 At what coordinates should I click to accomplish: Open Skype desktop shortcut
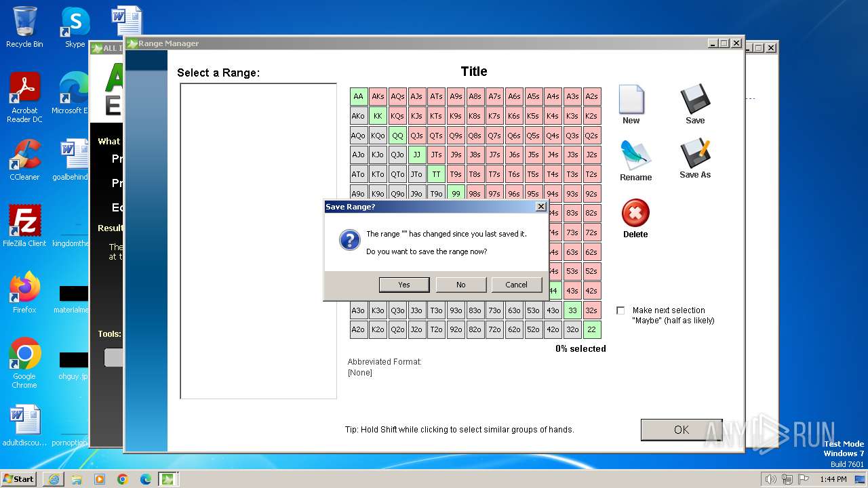click(75, 27)
